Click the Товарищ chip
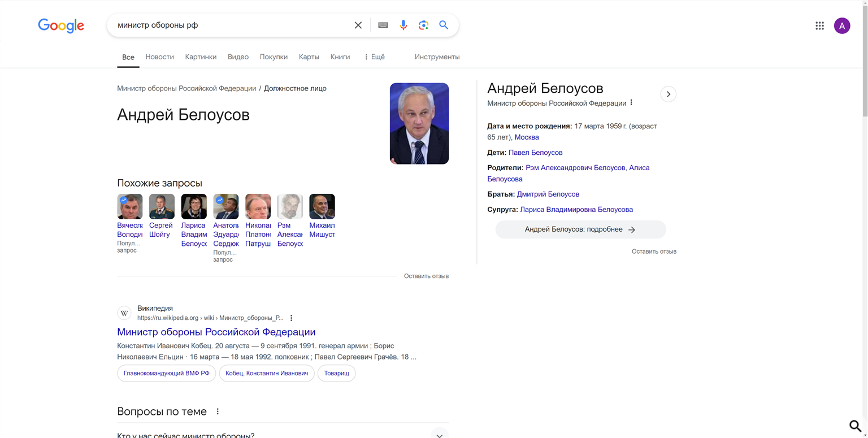This screenshot has width=868, height=438. point(337,373)
